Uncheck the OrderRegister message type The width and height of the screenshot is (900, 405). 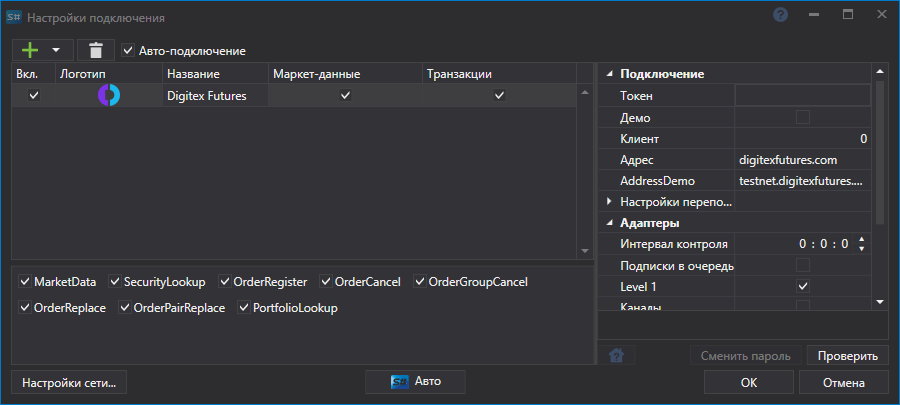[224, 282]
